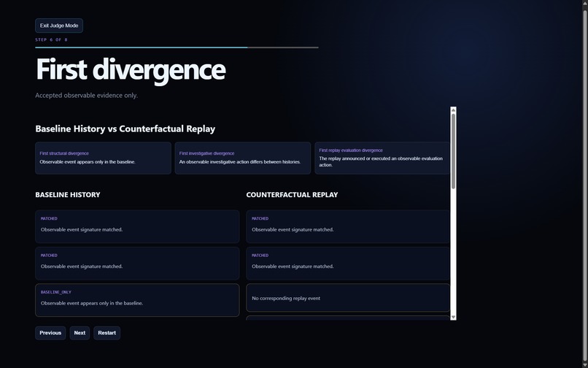Open the First structural divergence card
Screen dimensions: 588x368
[103, 158]
